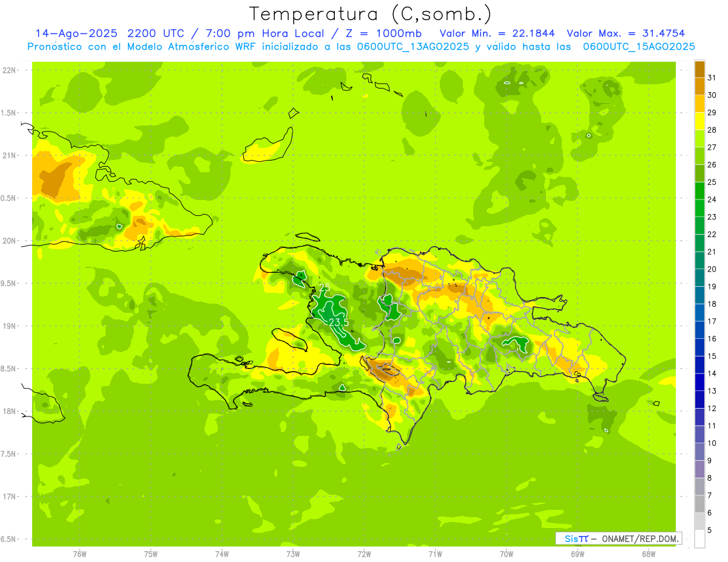
Task: Click the '23.5' contour label over Haiti
Action: click(339, 323)
